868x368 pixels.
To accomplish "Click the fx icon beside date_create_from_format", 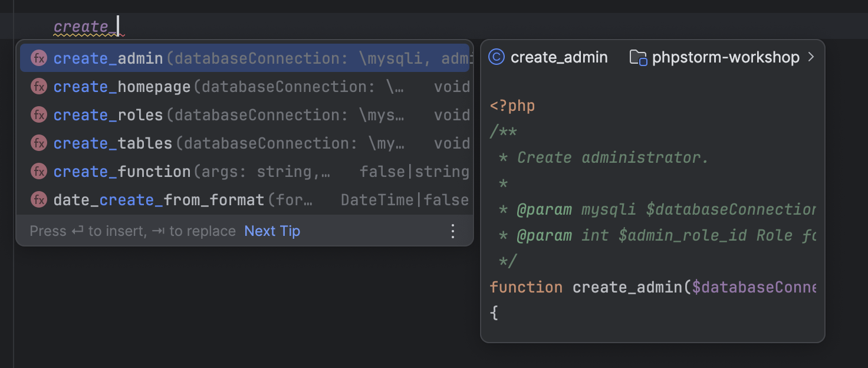I will click(x=38, y=199).
